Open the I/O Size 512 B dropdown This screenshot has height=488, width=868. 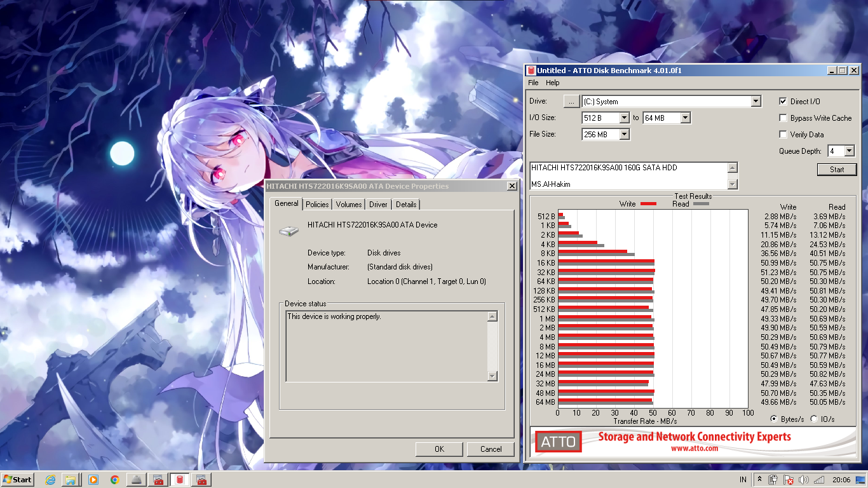click(x=624, y=118)
